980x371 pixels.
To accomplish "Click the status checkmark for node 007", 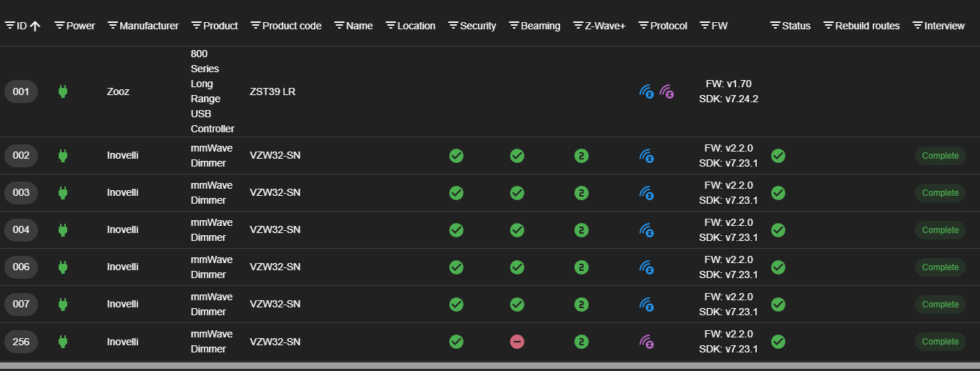I will [778, 305].
